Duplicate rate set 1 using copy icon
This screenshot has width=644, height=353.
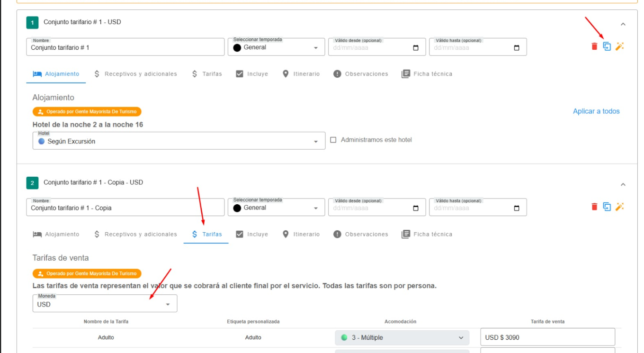607,46
